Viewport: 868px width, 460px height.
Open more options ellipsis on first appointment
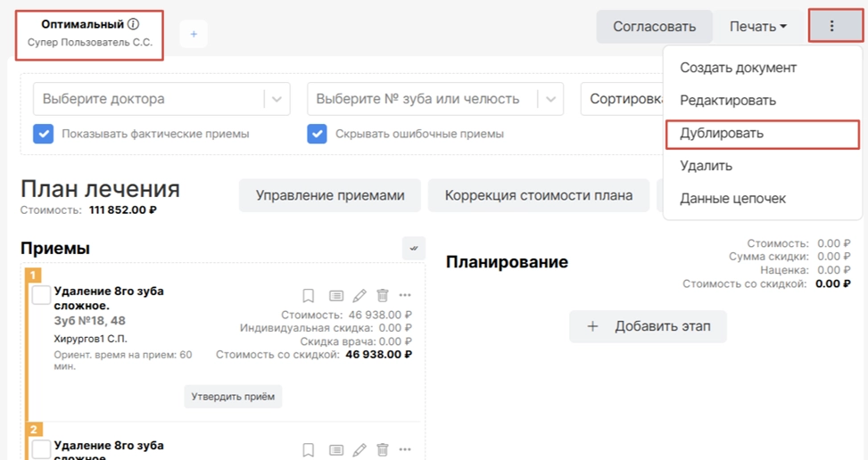click(405, 296)
